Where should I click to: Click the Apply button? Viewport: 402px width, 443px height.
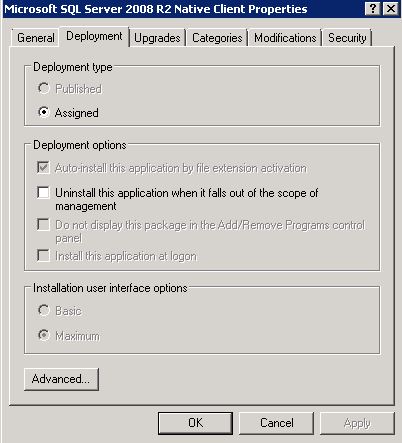pos(357,423)
